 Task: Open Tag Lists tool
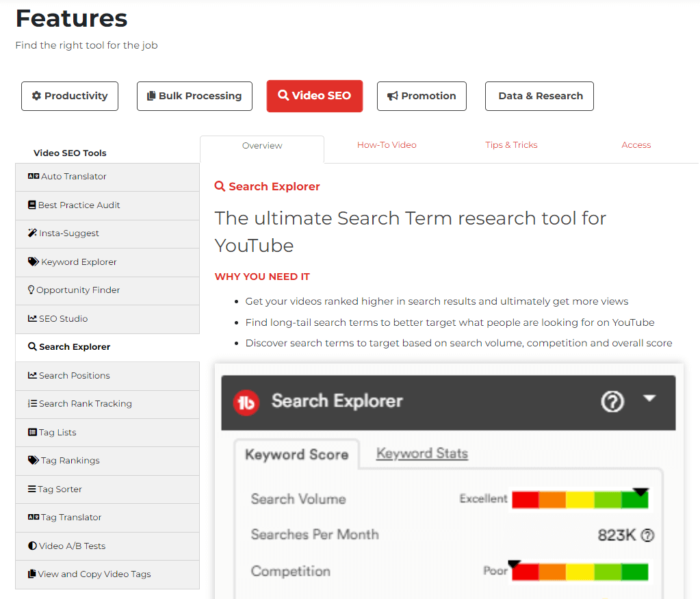(107, 433)
